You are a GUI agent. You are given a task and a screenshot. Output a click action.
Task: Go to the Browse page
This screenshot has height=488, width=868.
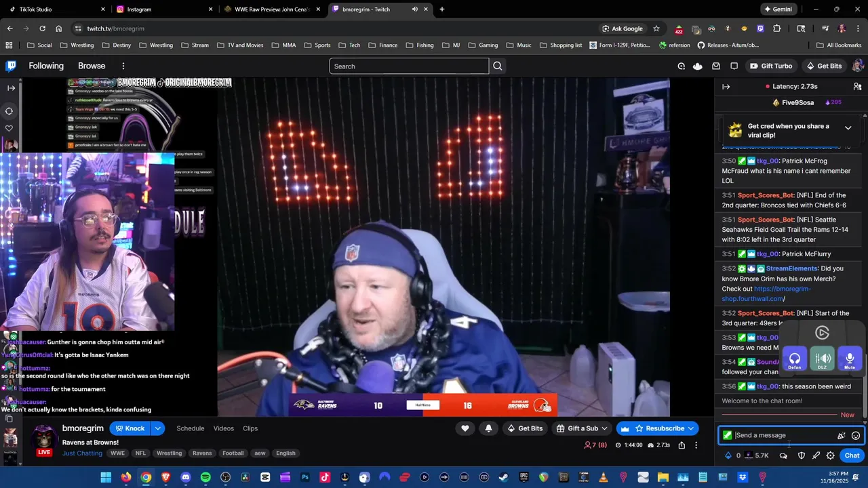pyautogui.click(x=92, y=66)
